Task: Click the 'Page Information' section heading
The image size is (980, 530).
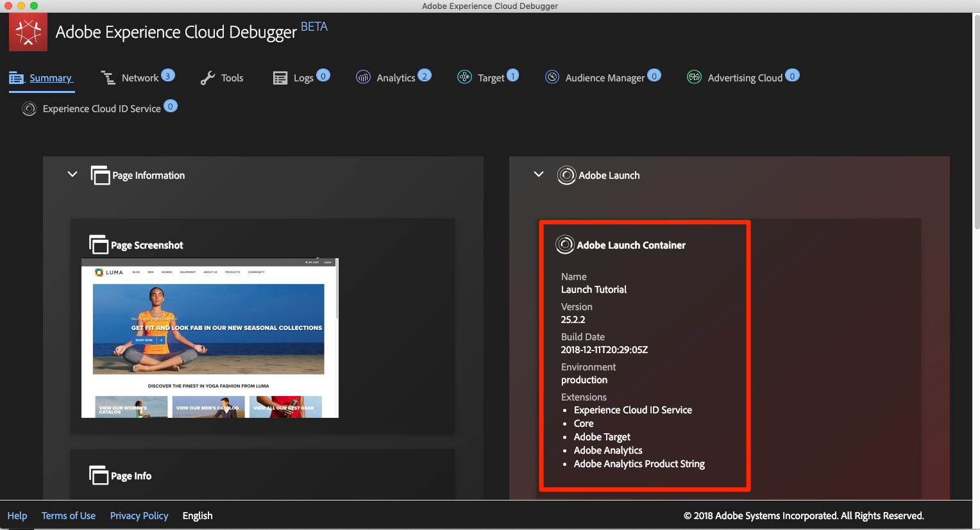Action: tap(149, 176)
